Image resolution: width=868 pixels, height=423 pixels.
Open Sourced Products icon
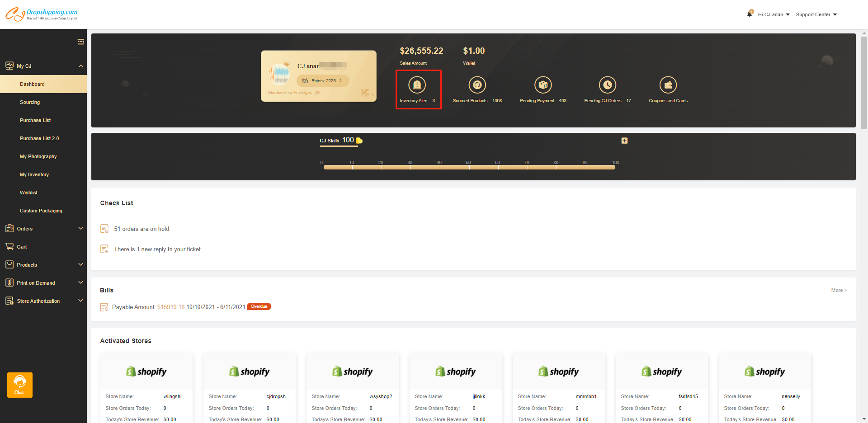[477, 85]
